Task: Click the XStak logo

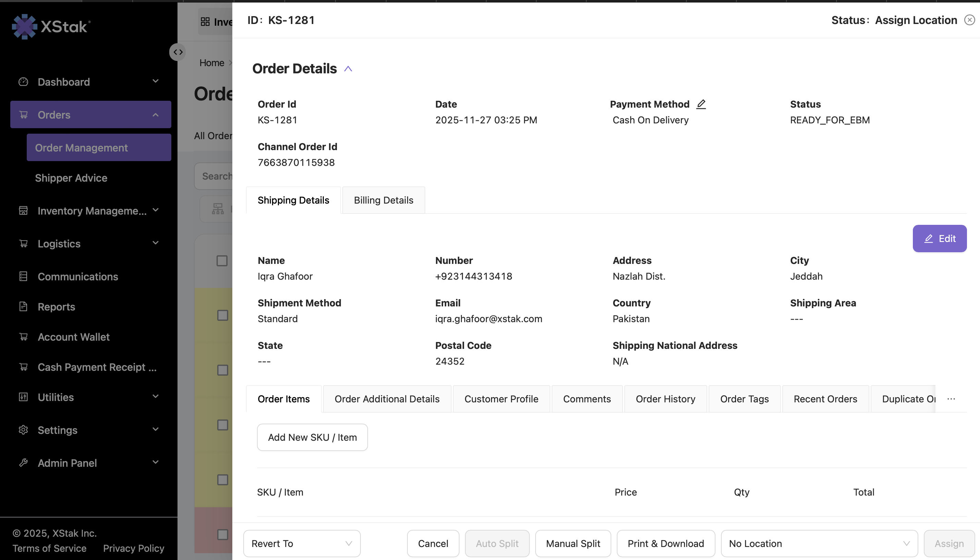Action: coord(51,26)
